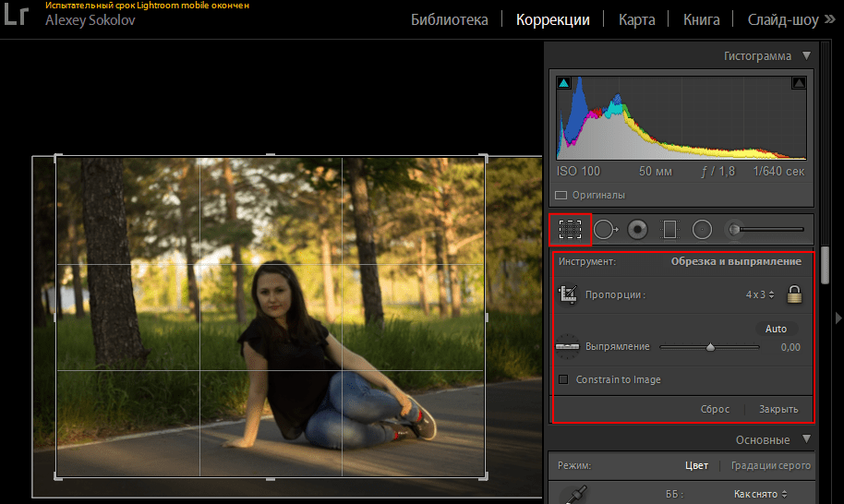Click the crop frame aspect tool icon

[x=568, y=295]
